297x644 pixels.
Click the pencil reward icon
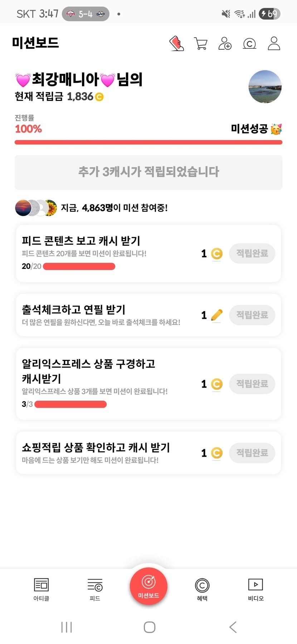pyautogui.click(x=216, y=315)
